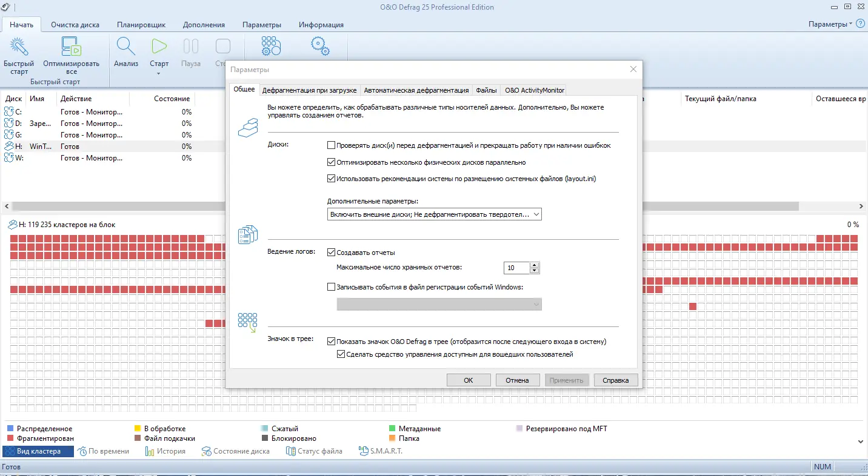Select the W: drive icon in the disk list
The height and width of the screenshot is (476, 868).
[9, 157]
